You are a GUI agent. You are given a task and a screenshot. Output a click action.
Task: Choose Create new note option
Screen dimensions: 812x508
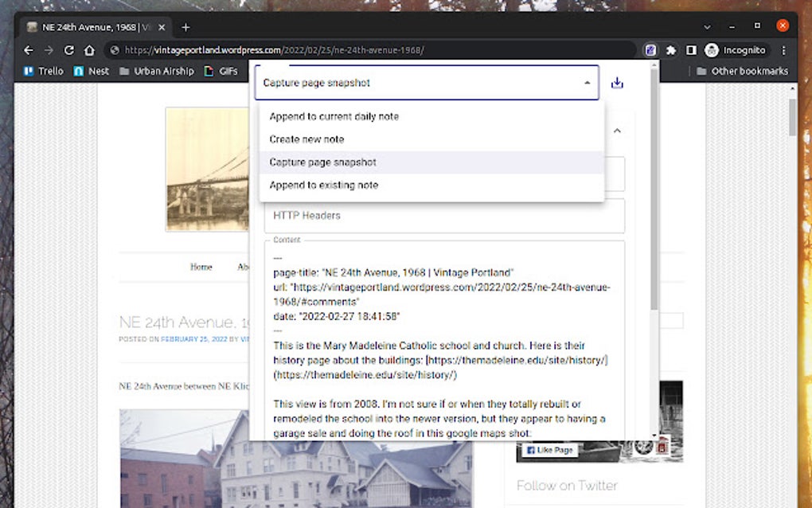click(431, 139)
